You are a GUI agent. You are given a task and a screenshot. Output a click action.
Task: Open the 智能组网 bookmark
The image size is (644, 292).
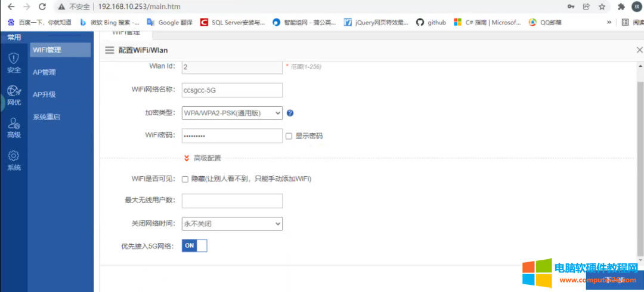(x=304, y=22)
